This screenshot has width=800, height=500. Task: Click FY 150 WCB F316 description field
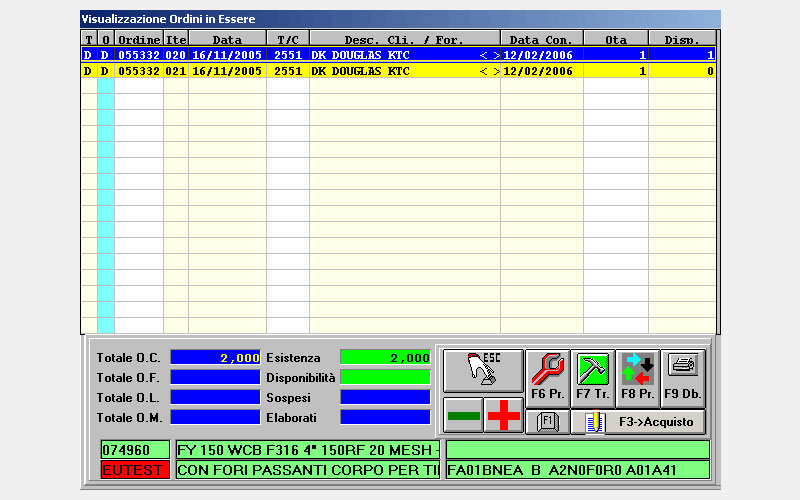308,450
